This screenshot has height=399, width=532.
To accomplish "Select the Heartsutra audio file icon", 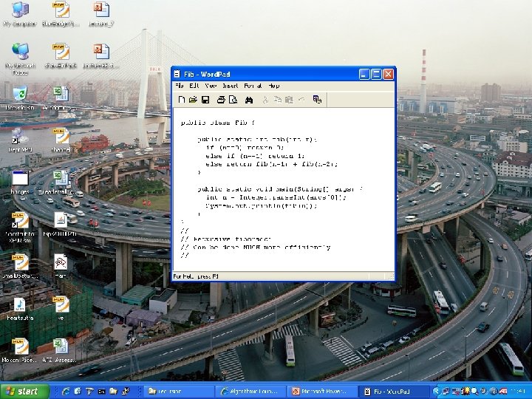I will pos(20,309).
